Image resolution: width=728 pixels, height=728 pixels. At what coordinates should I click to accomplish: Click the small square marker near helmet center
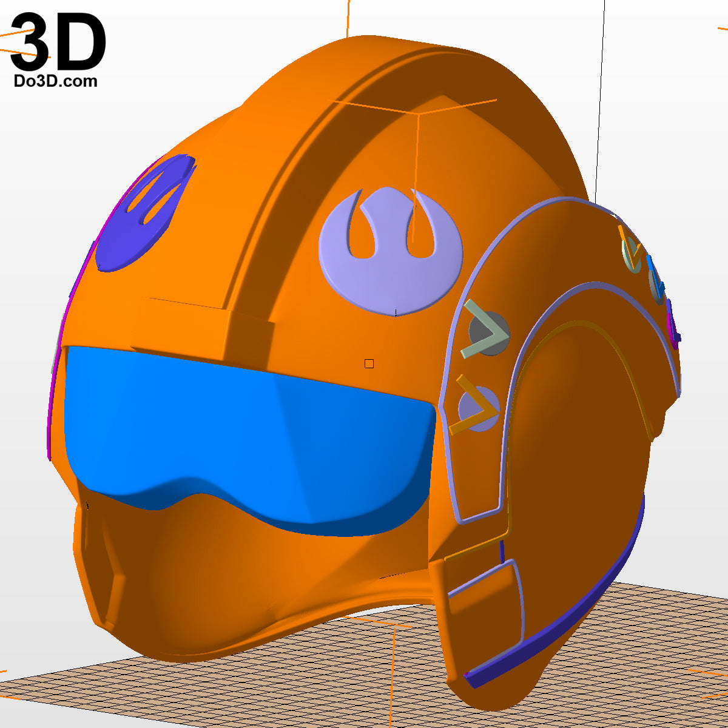tap(369, 363)
